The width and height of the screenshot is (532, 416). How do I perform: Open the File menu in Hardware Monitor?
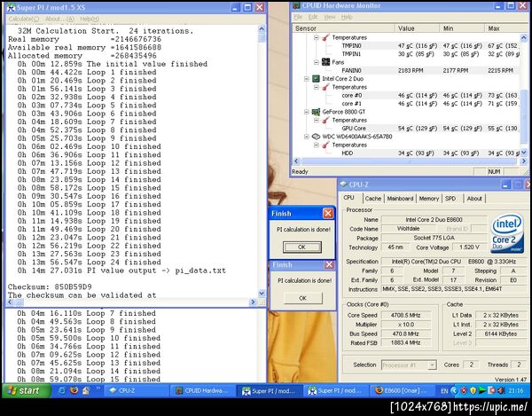click(x=298, y=17)
